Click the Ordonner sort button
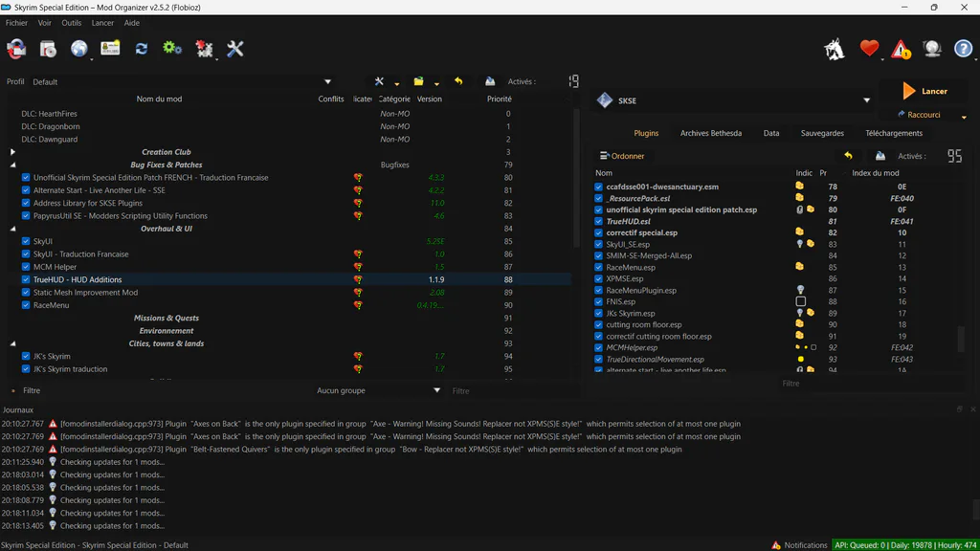980x551 pixels. 622,156
